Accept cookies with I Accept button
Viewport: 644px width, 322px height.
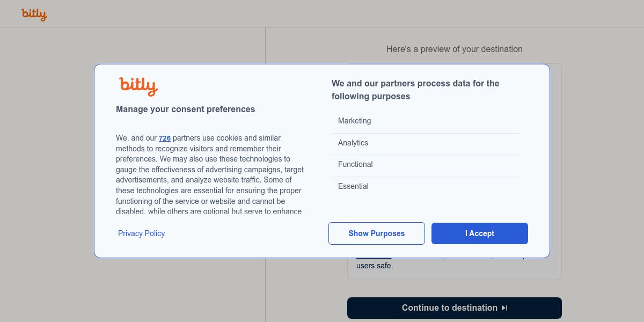coord(479,233)
